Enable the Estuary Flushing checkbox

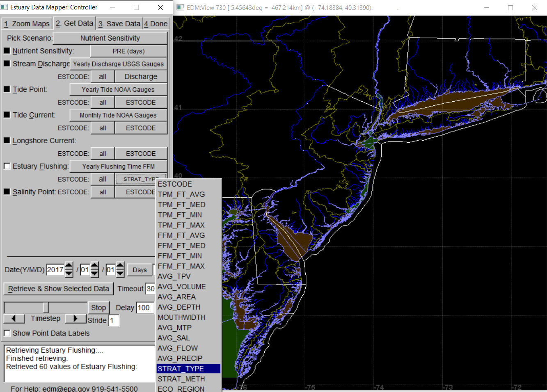pos(6,166)
